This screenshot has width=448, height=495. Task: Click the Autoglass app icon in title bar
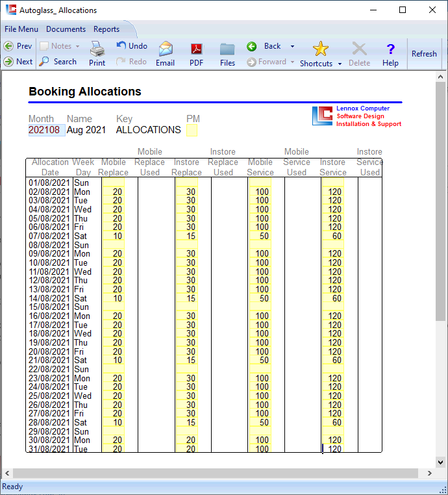click(11, 10)
